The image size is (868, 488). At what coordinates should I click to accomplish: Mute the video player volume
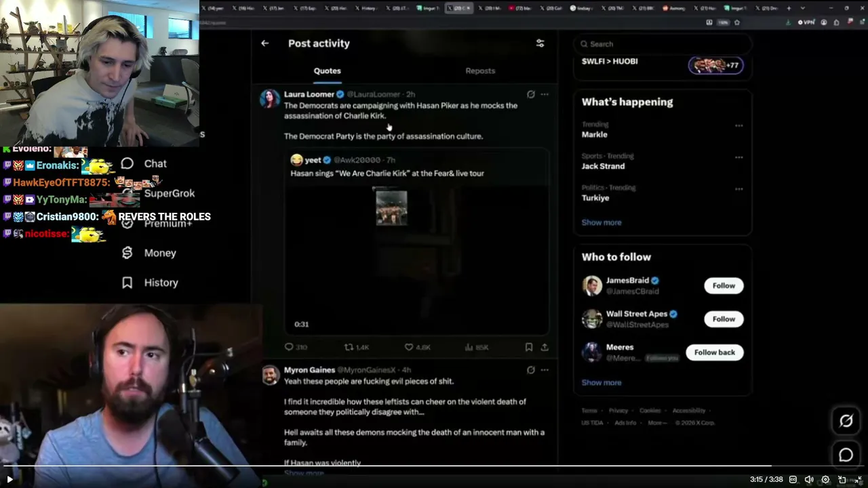coord(808,479)
